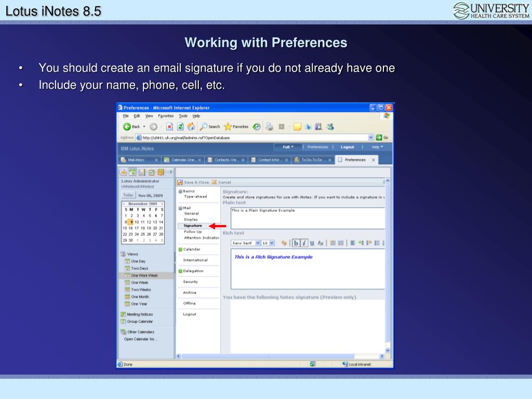Click the undo icon in rich text toolbar
Viewport: 532px width, 399px height.
tap(284, 243)
